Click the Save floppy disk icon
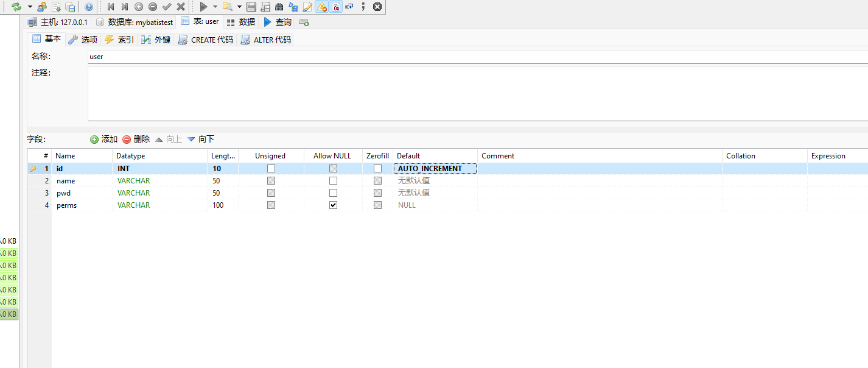This screenshot has height=368, width=868. pos(251,7)
